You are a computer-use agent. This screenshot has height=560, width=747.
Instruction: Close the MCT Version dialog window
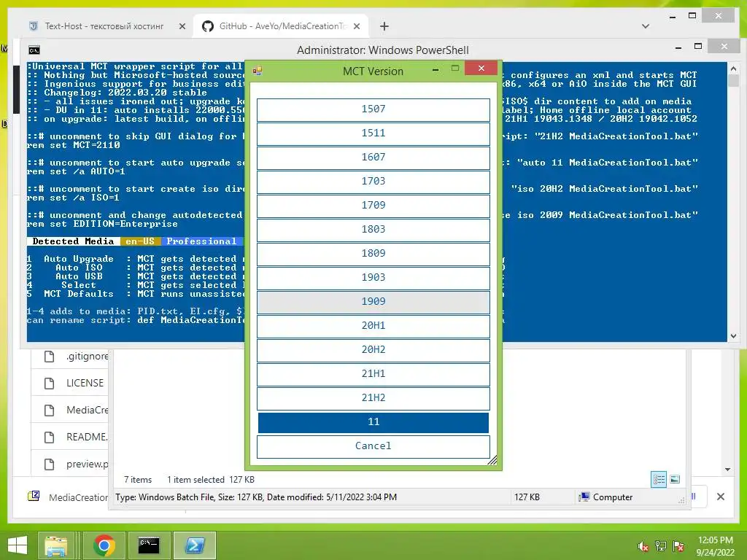pyautogui.click(x=481, y=68)
